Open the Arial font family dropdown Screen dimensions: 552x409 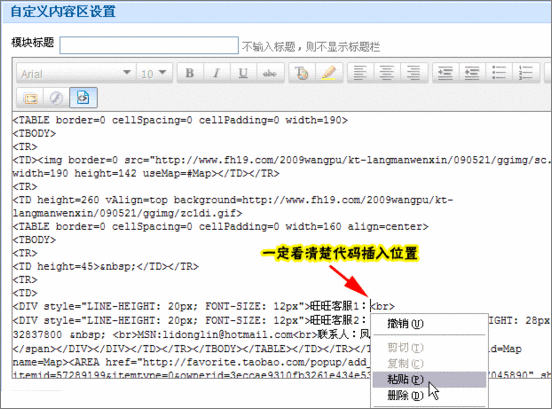click(x=76, y=73)
